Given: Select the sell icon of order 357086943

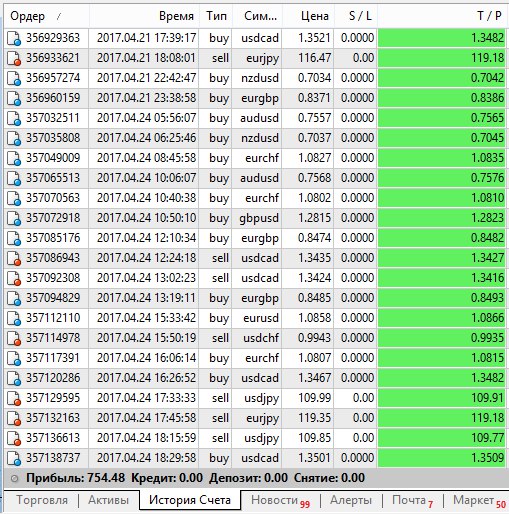Looking at the screenshot, I should (14, 258).
